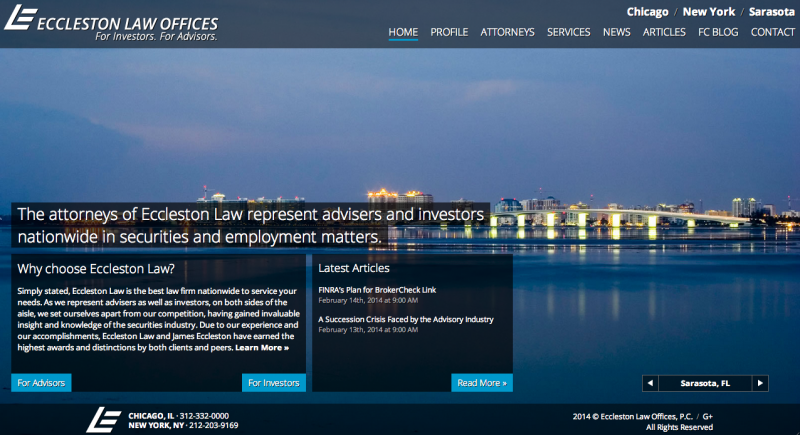
Task: Advance to next city photo with right arrow
Action: [x=760, y=383]
